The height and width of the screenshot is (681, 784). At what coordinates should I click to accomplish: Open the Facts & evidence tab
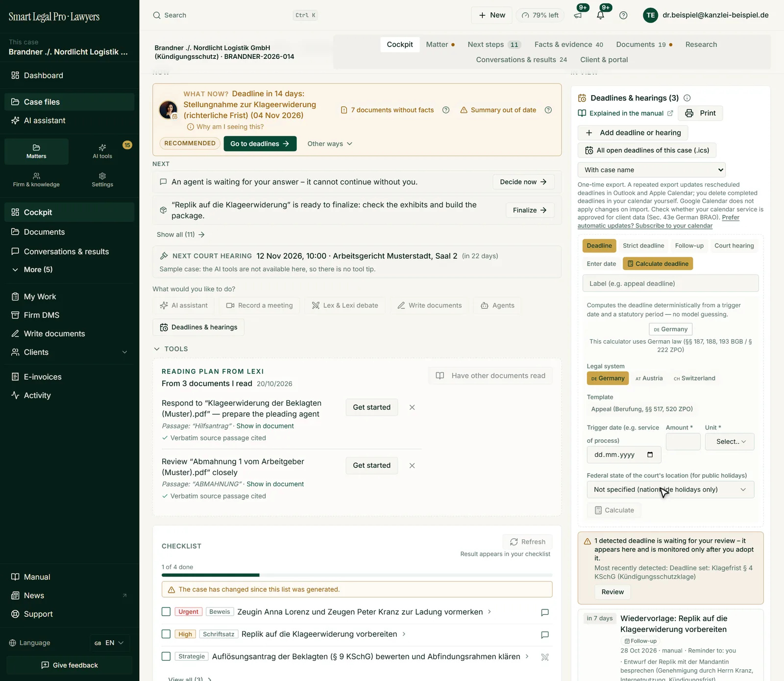(x=568, y=45)
